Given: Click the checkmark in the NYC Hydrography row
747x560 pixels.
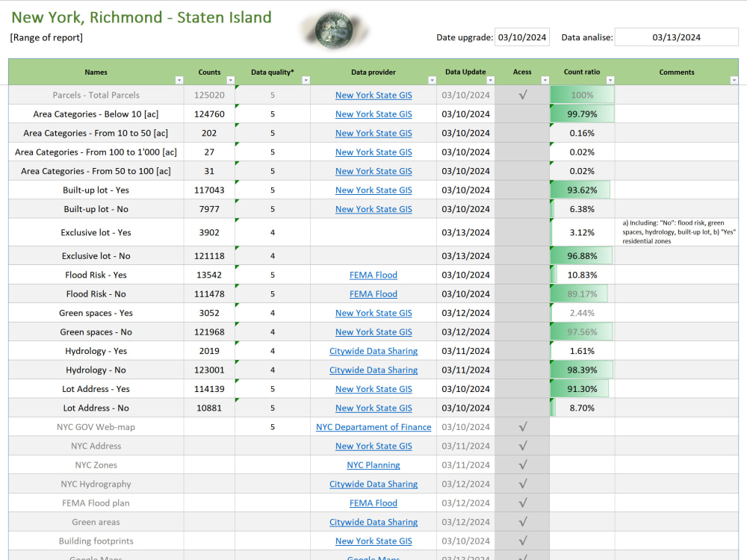Looking at the screenshot, I should (x=523, y=484).
